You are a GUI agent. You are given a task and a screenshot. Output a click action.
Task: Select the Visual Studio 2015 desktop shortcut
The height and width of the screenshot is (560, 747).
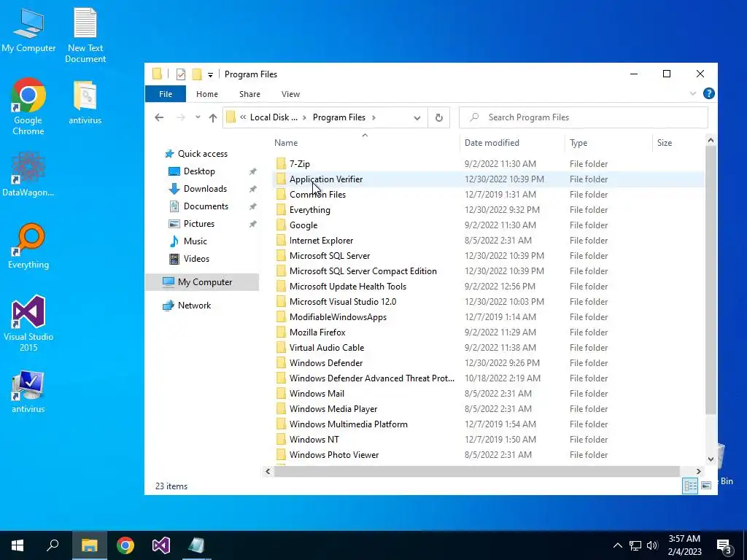pyautogui.click(x=28, y=323)
